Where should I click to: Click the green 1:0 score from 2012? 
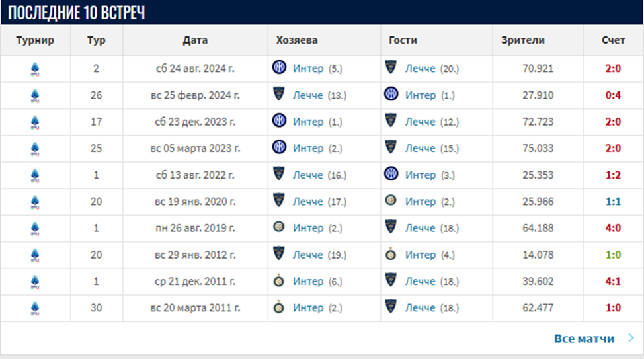pyautogui.click(x=613, y=255)
